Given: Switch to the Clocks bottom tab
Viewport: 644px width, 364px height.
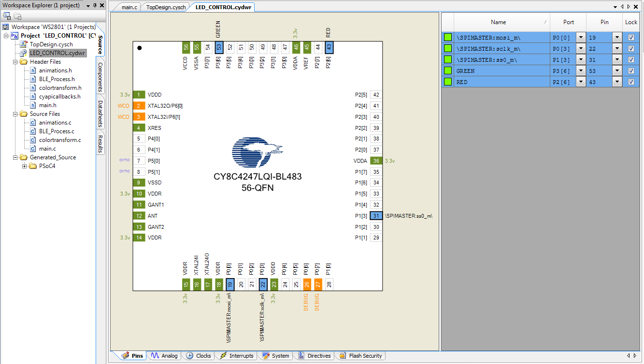Looking at the screenshot, I should (199, 356).
